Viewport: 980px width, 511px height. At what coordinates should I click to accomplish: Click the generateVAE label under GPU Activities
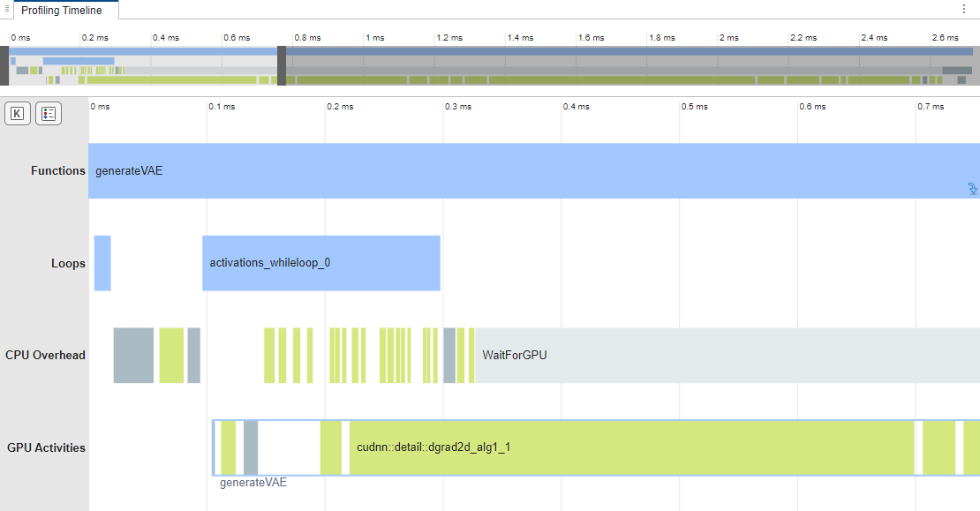pos(253,482)
